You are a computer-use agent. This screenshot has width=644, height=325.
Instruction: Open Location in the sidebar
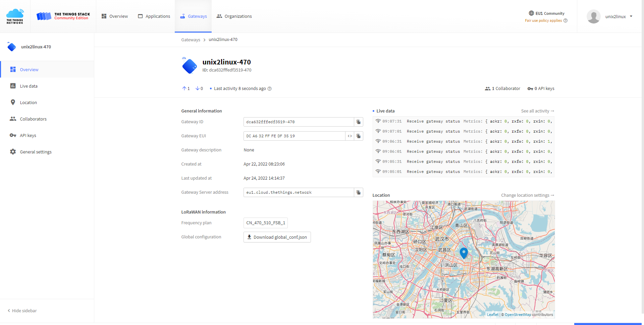pyautogui.click(x=47, y=102)
